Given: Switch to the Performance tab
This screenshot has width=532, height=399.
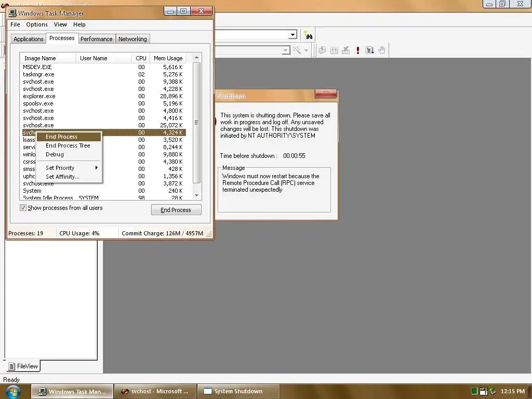Looking at the screenshot, I should 96,39.
